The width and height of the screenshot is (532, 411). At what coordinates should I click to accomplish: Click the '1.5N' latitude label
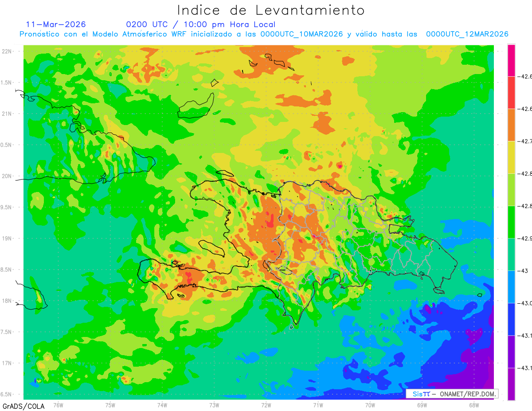tap(6, 82)
